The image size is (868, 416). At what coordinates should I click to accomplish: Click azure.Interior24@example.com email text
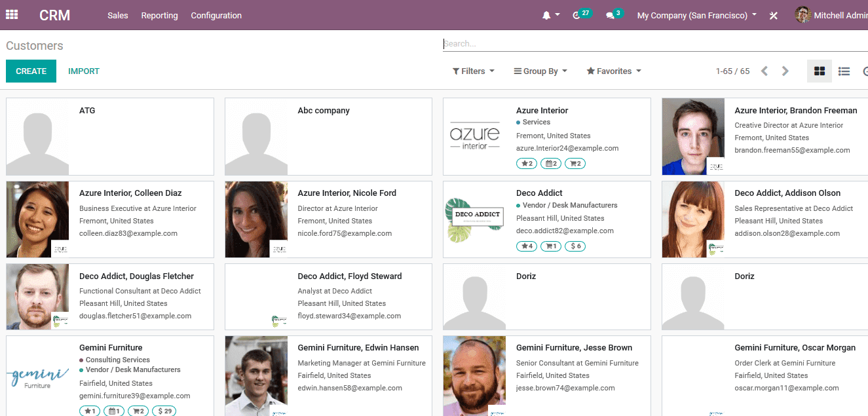(567, 148)
